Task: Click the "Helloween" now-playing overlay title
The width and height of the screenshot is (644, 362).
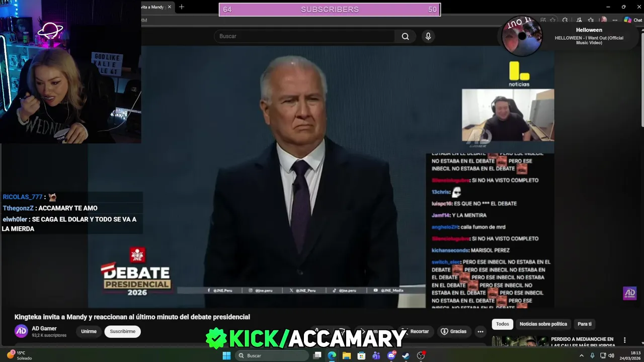Action: click(x=589, y=30)
